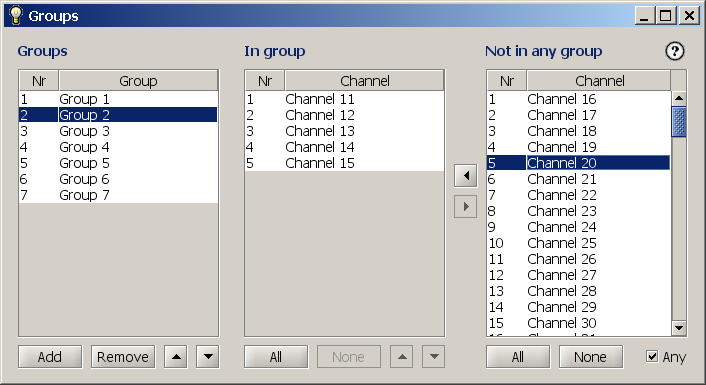706x385 pixels.
Task: Select Channel 15 in the In group list
Action: [344, 163]
